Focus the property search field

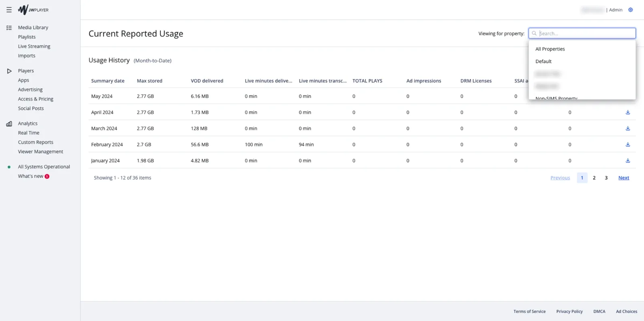(582, 33)
